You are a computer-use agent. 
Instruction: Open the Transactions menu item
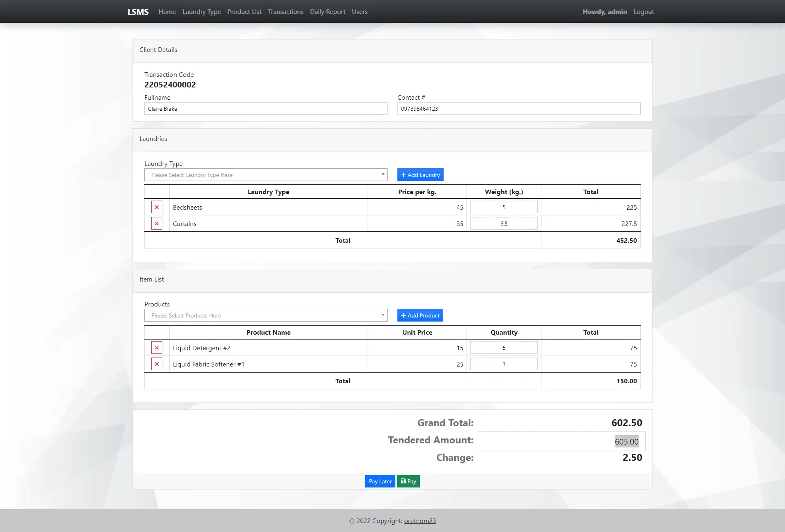(x=285, y=12)
